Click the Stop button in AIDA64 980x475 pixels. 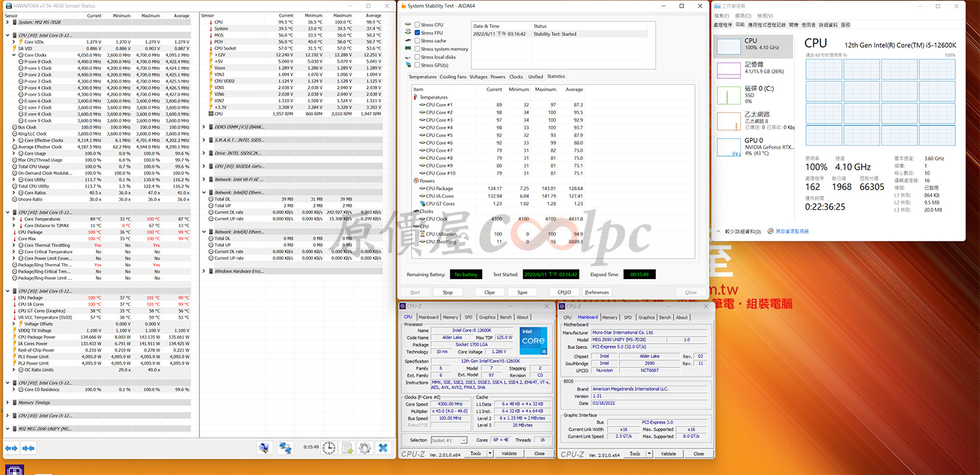click(447, 292)
